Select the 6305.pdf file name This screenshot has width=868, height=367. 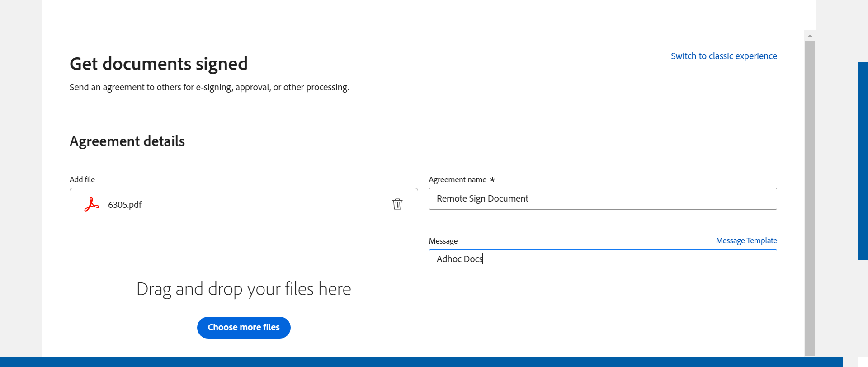point(125,205)
